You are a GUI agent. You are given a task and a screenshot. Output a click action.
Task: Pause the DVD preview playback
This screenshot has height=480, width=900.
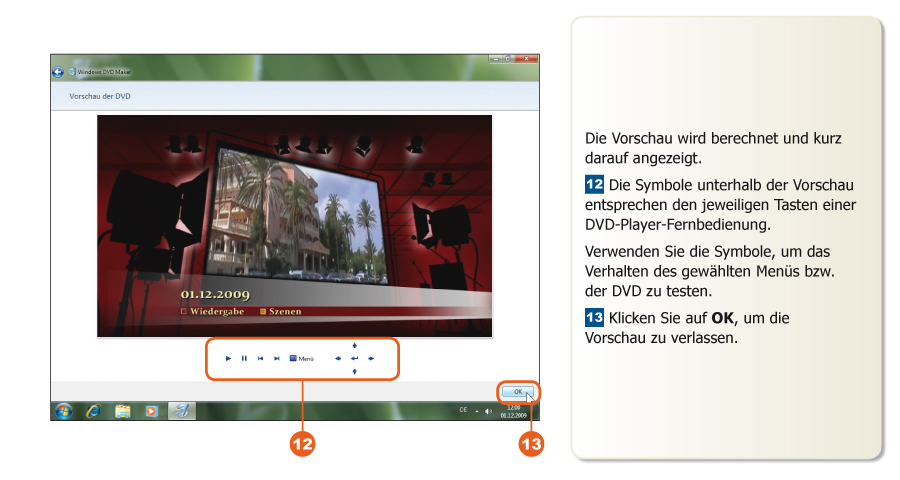pyautogui.click(x=244, y=358)
